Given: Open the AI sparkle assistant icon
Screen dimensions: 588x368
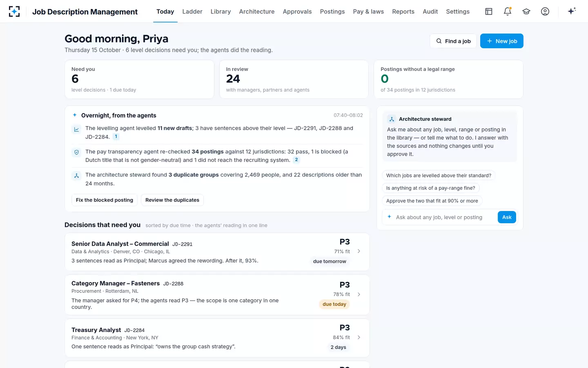Looking at the screenshot, I should [x=572, y=11].
